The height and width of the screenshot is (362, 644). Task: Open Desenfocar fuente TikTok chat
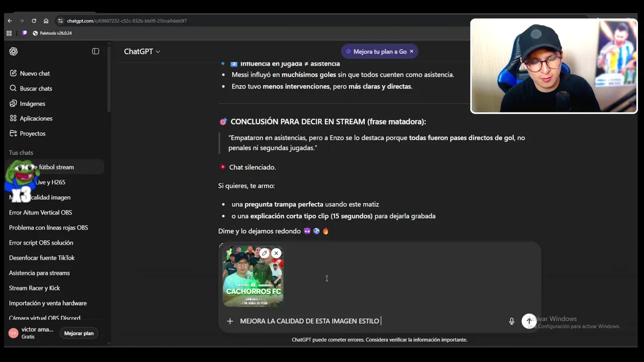pos(55,258)
